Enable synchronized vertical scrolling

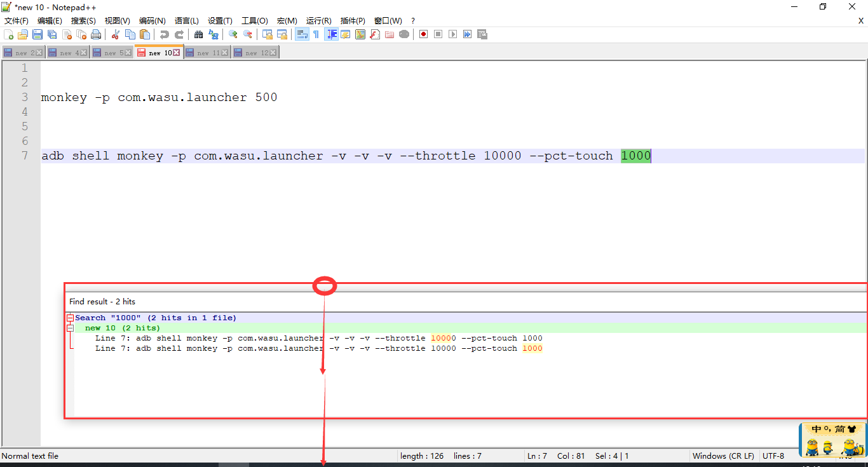[267, 34]
